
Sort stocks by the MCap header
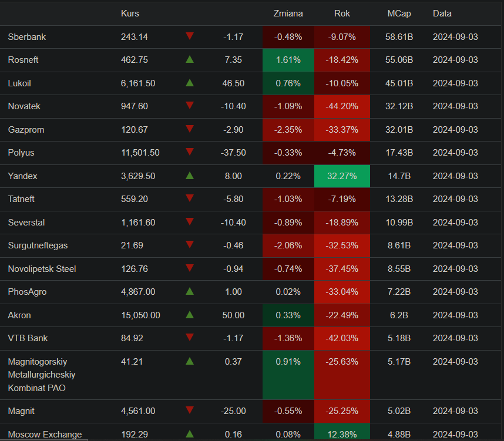(399, 14)
